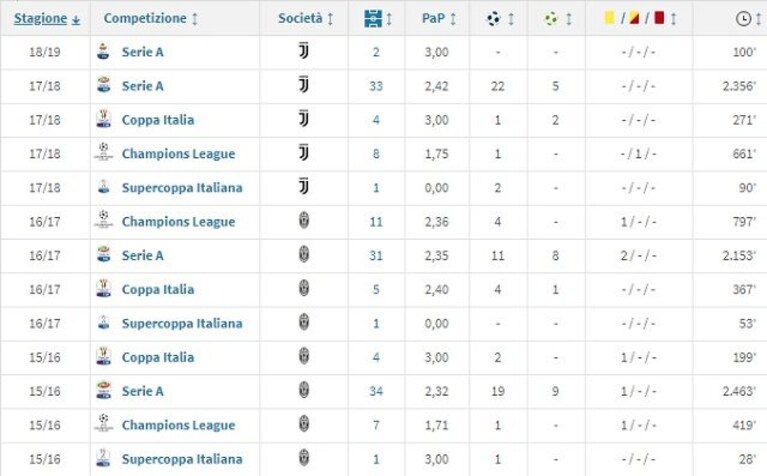Sort by the appearances pitch icon

point(373,19)
